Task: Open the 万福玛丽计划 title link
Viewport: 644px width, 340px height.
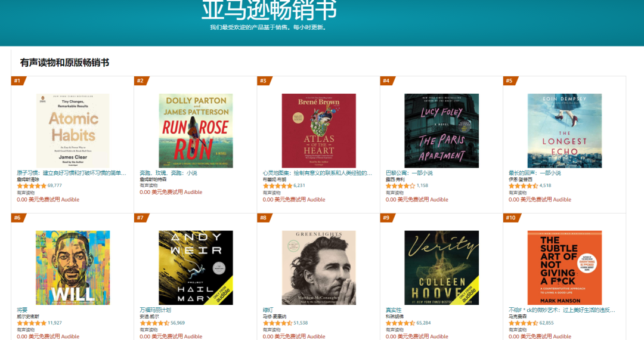Action: [155, 310]
